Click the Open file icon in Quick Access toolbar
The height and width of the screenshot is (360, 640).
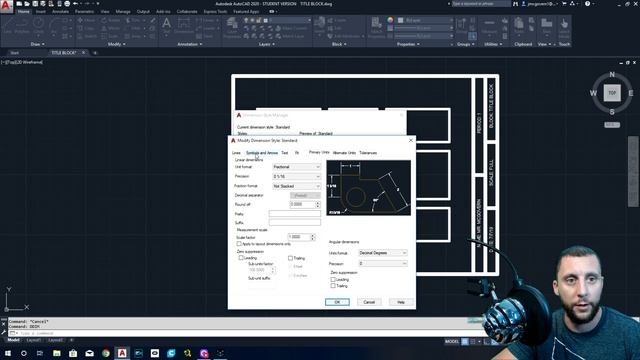click(27, 4)
